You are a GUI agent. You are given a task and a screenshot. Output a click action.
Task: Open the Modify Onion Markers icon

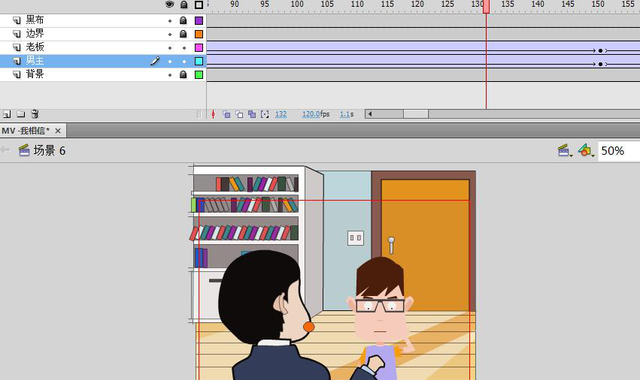(x=265, y=114)
